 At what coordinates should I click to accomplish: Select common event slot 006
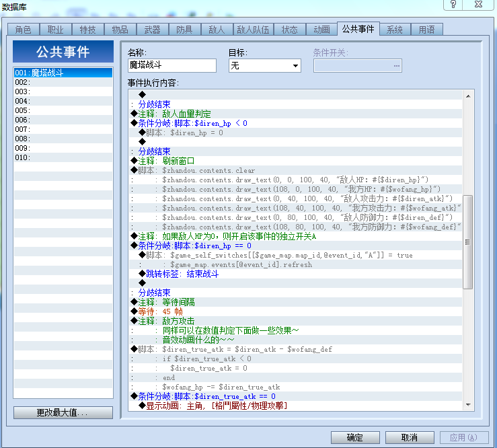point(63,120)
